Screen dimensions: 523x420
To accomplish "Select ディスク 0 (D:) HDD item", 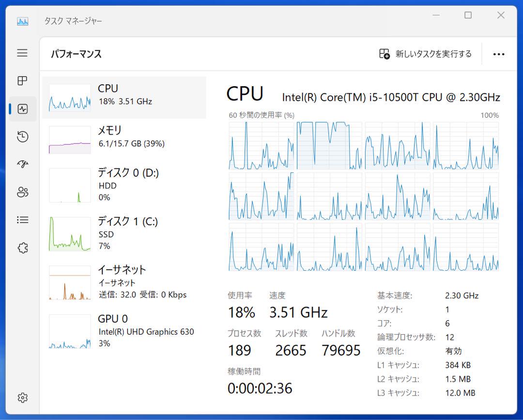I will 124,185.
